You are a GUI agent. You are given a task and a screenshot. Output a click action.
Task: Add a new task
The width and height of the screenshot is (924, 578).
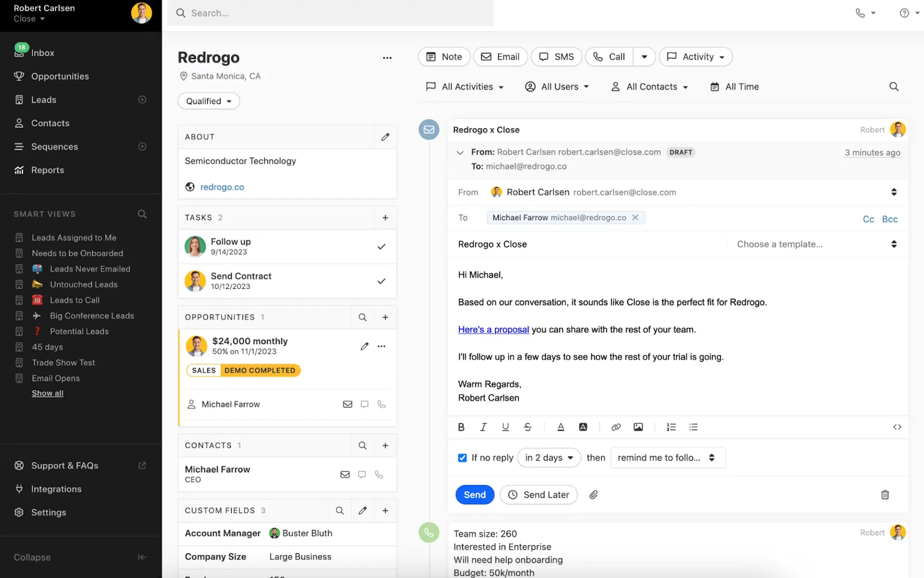(385, 218)
